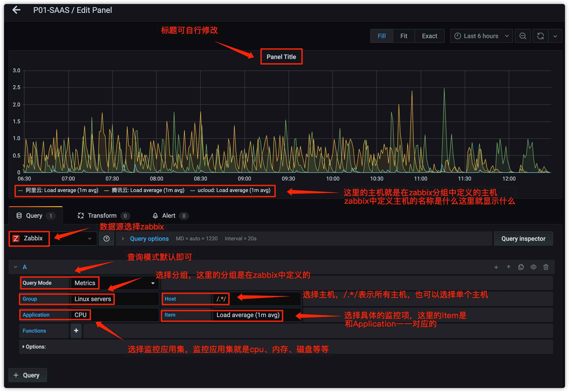Viewport: 569px width, 392px height.
Task: Switch to the Alert tab
Action: [x=169, y=216]
